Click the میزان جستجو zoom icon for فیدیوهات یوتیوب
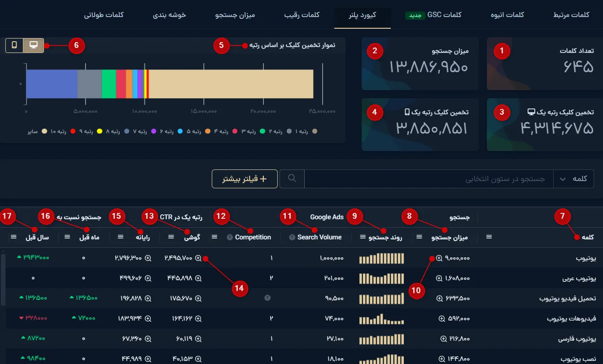The image size is (603, 364). coord(442,318)
